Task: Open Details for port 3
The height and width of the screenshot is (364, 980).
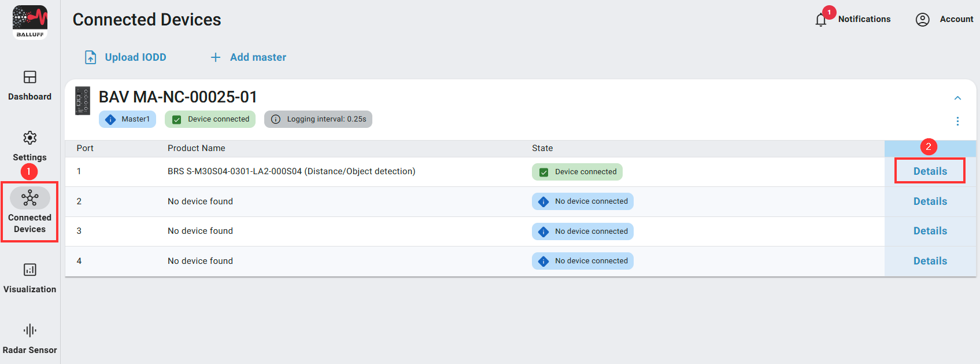Action: click(930, 231)
